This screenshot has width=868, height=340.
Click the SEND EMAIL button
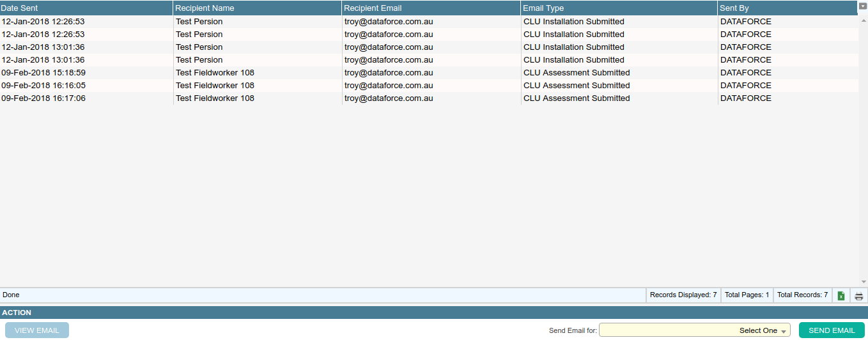tap(832, 330)
